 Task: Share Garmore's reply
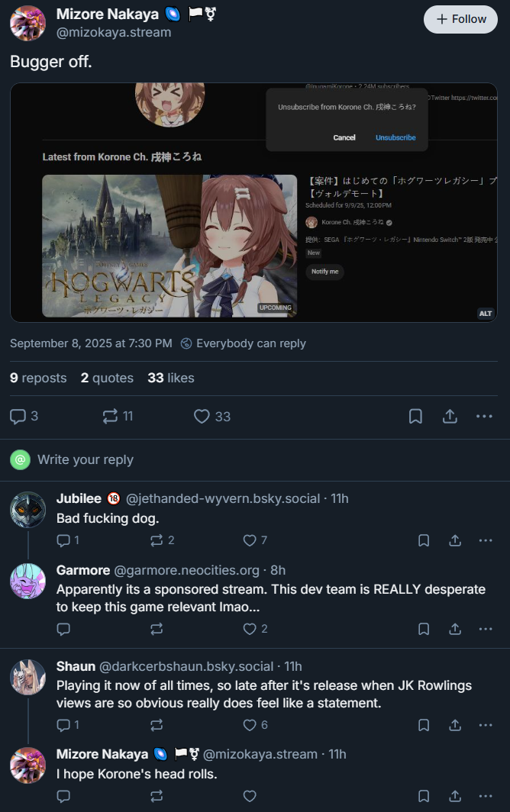[455, 629]
